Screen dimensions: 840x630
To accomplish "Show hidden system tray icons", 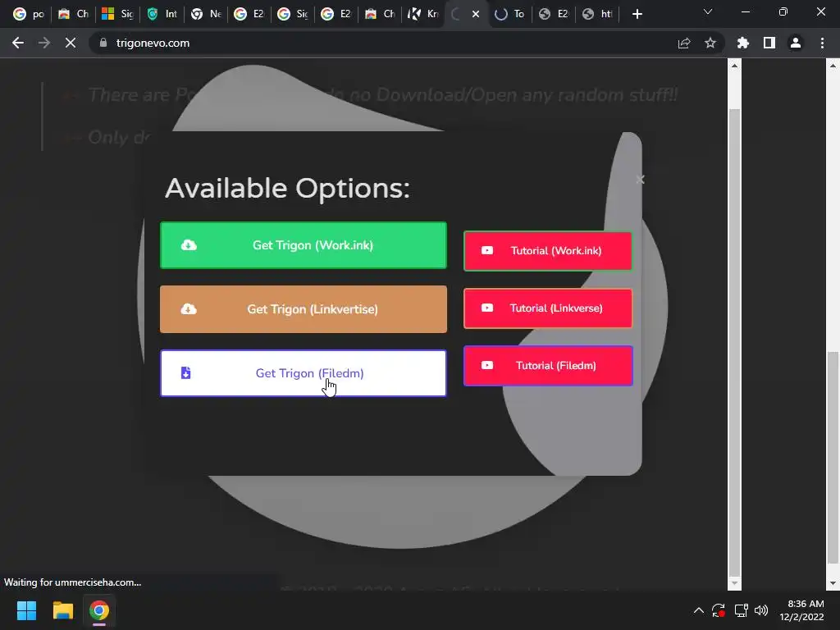I will pos(699,610).
